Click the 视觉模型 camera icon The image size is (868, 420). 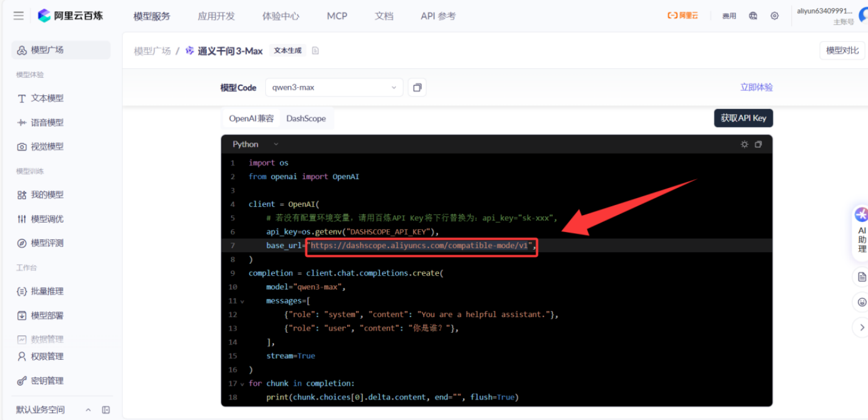[x=22, y=147]
